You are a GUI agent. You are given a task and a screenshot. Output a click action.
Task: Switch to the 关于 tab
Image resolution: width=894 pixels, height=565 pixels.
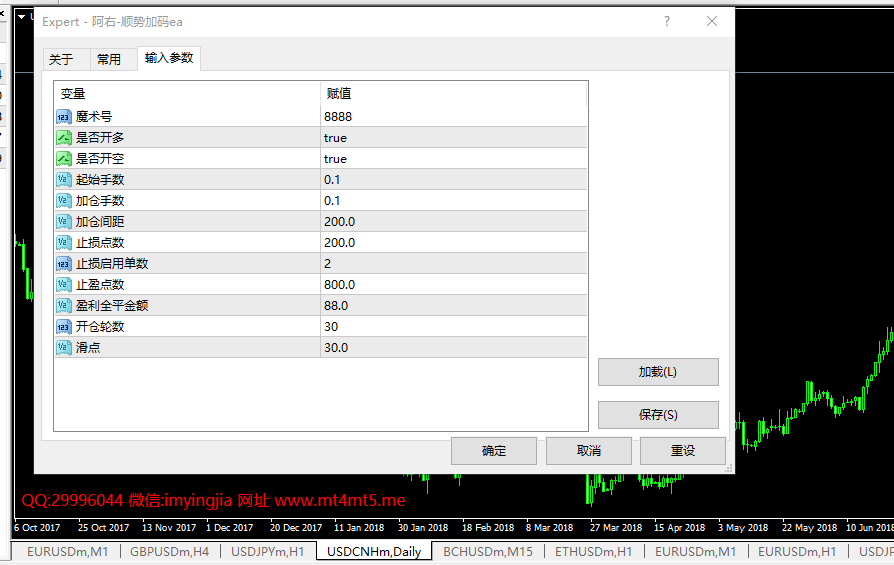pos(61,59)
